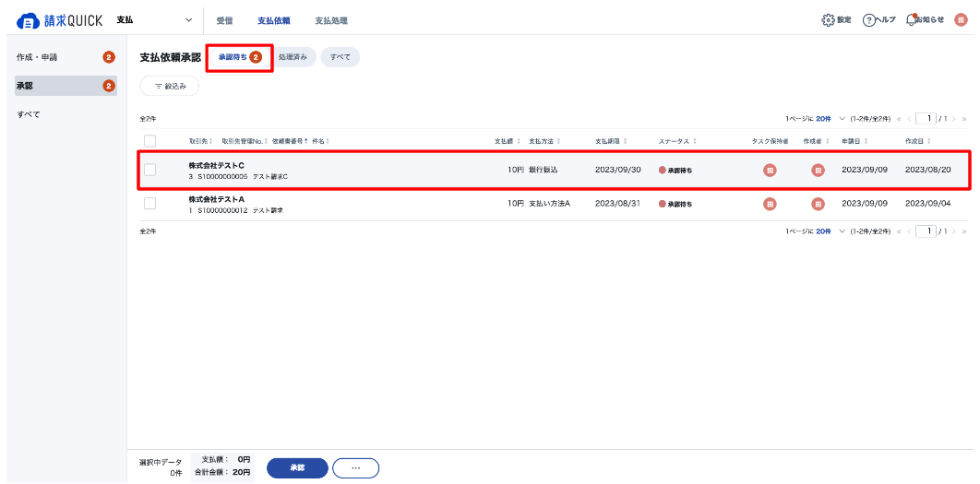Click the 絞込み filter button
Screen dimensions: 980x484
[x=170, y=86]
